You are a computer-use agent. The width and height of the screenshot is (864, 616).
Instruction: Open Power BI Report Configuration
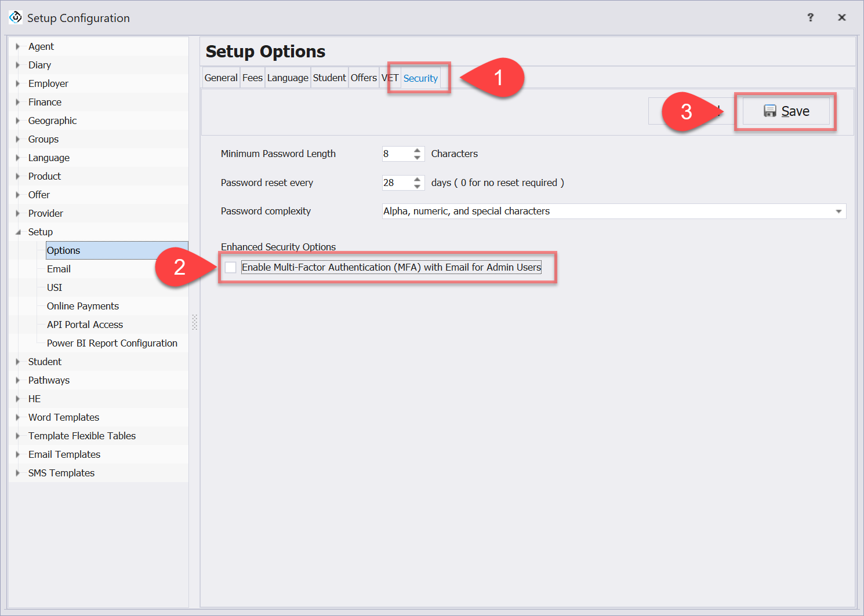tap(112, 343)
